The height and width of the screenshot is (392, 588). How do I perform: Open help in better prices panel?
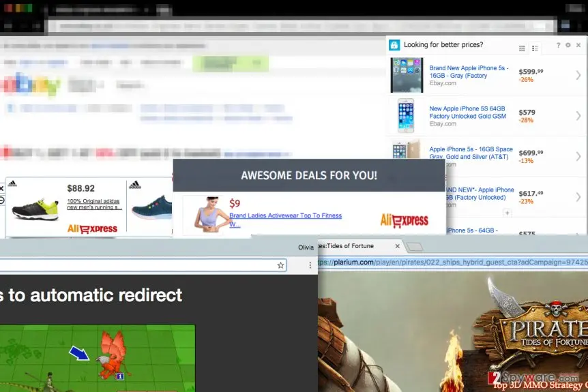[x=558, y=45]
